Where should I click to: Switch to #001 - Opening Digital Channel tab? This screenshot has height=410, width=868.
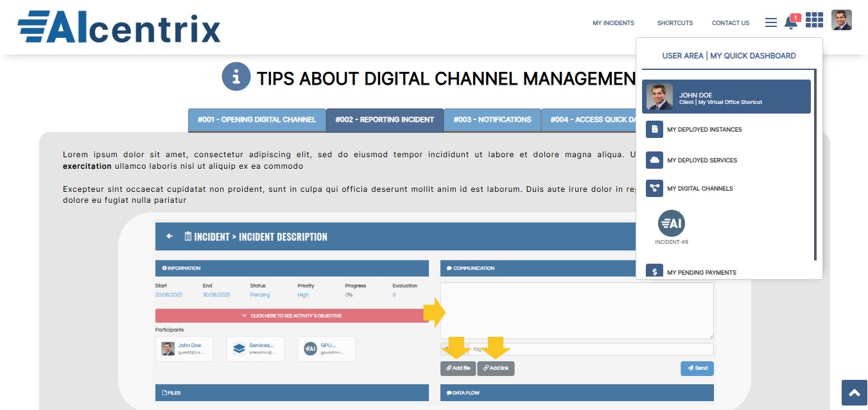tap(257, 120)
